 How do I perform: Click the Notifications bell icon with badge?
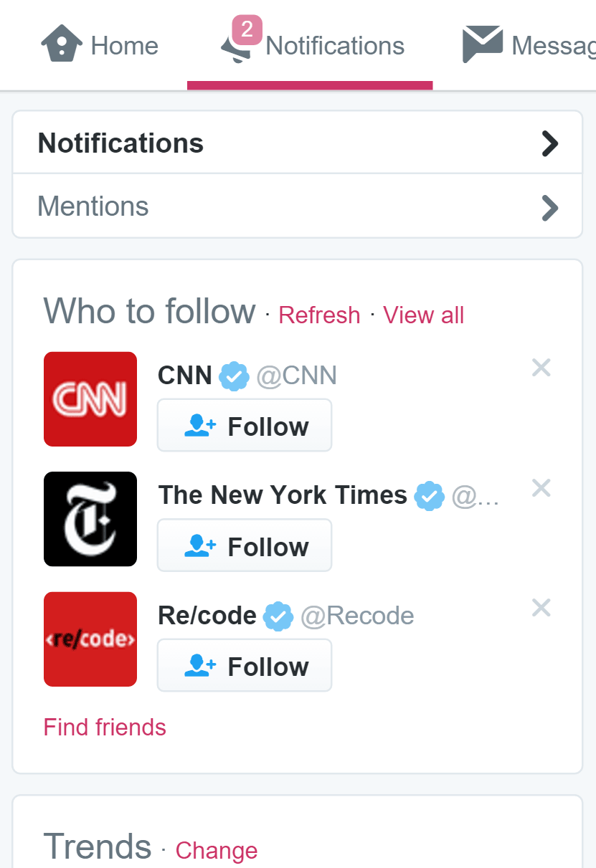239,45
